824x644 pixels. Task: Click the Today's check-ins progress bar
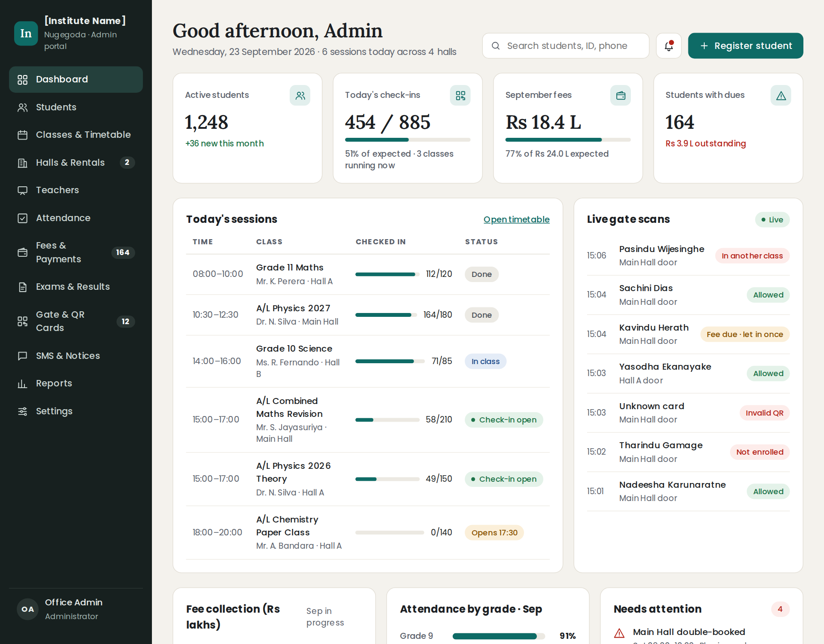click(x=407, y=140)
